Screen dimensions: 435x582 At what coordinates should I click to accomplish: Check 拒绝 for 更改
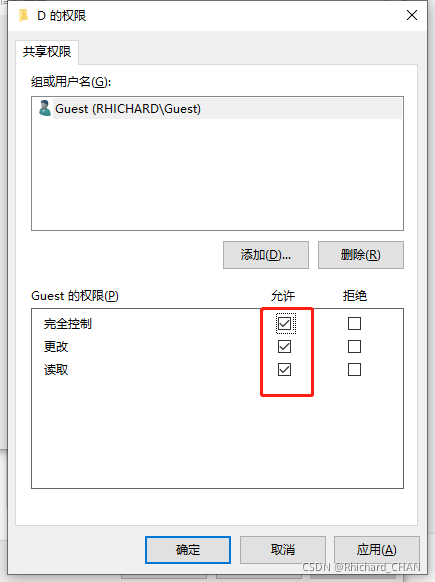coord(354,346)
